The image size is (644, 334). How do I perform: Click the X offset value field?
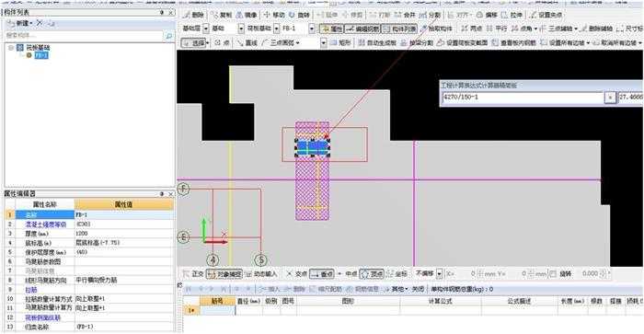[x=466, y=273]
